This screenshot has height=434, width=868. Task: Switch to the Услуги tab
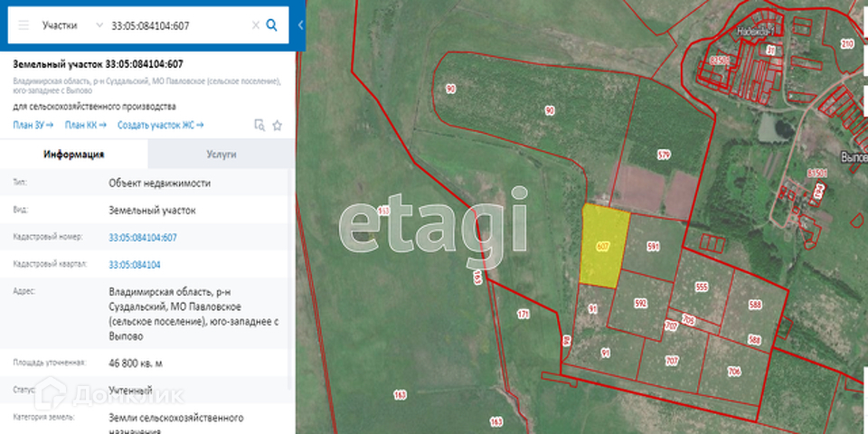[222, 155]
